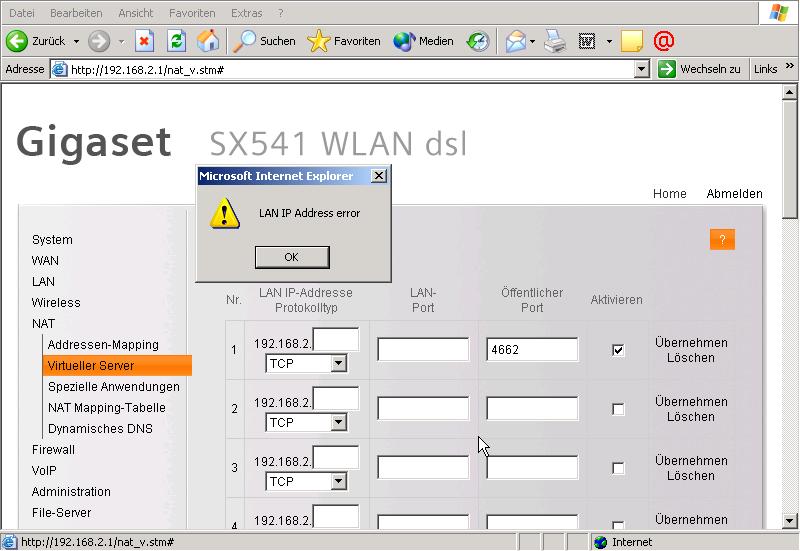Screen dimensions: 800x551
Task: Open the mail button dropdown arrow
Action: tap(533, 41)
